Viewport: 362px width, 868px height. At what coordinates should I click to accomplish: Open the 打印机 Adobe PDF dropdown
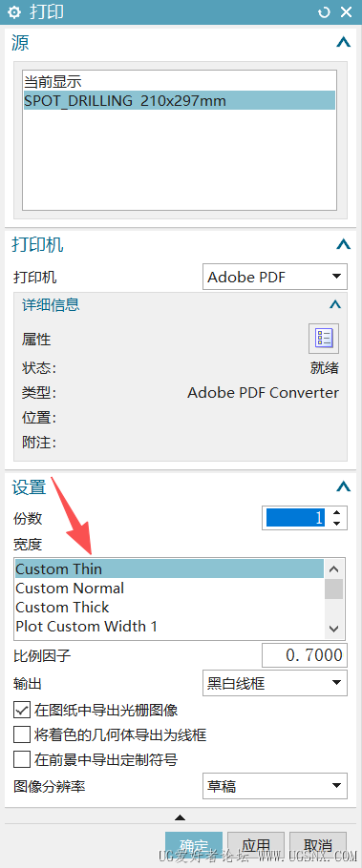tap(275, 277)
